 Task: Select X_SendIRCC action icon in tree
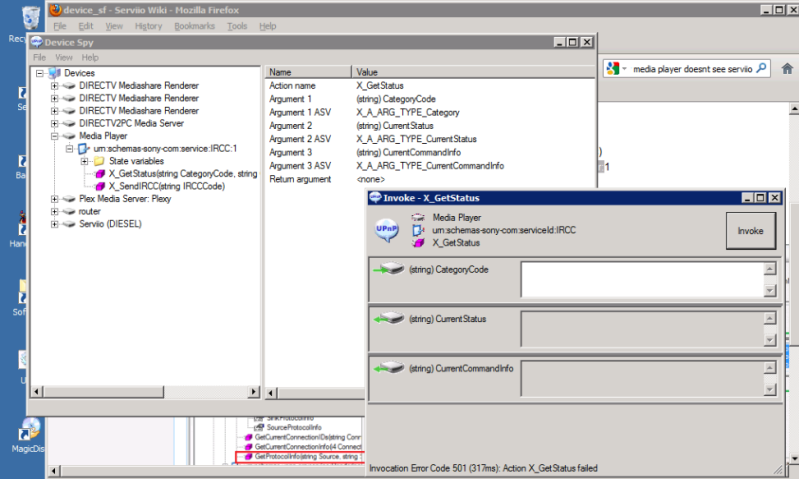[100, 187]
